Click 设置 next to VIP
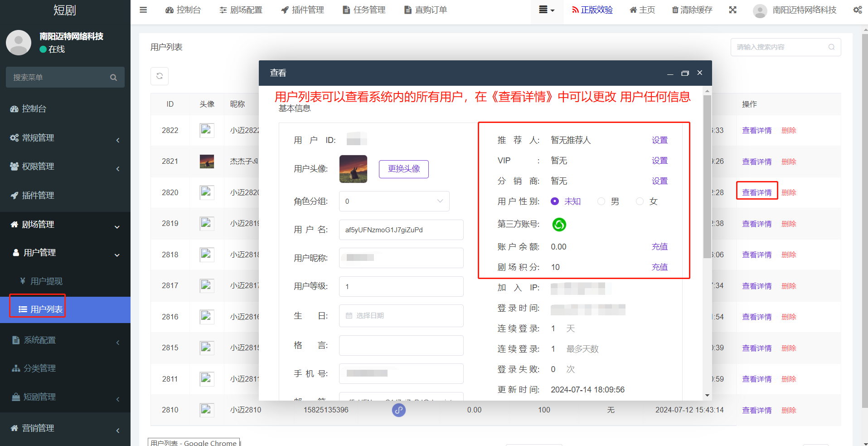This screenshot has width=868, height=446. click(x=659, y=161)
